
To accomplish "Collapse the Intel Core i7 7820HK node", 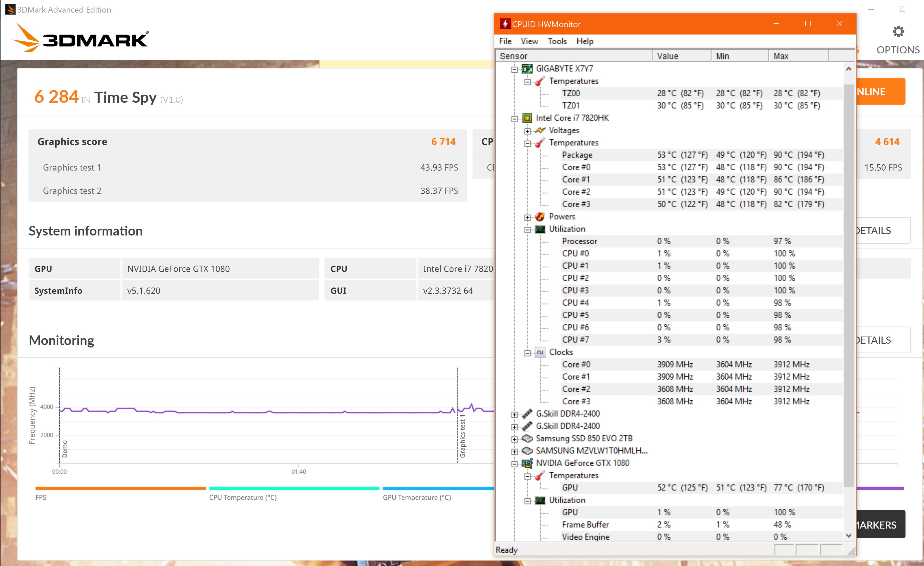I will (x=514, y=119).
